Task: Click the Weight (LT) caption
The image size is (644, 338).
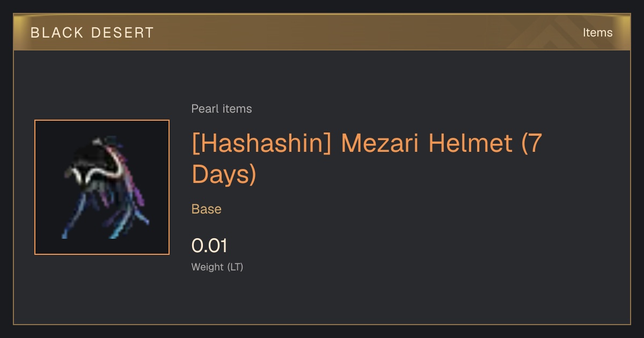Action: click(x=217, y=267)
